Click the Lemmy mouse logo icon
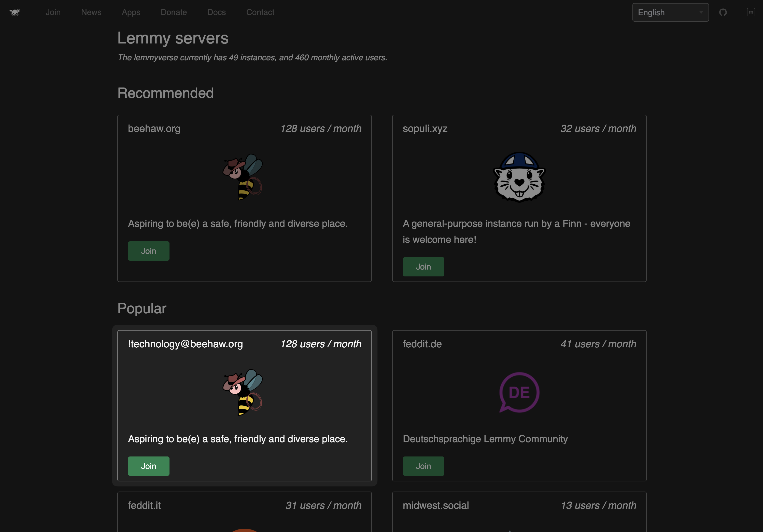This screenshot has width=763, height=532. pyautogui.click(x=15, y=12)
